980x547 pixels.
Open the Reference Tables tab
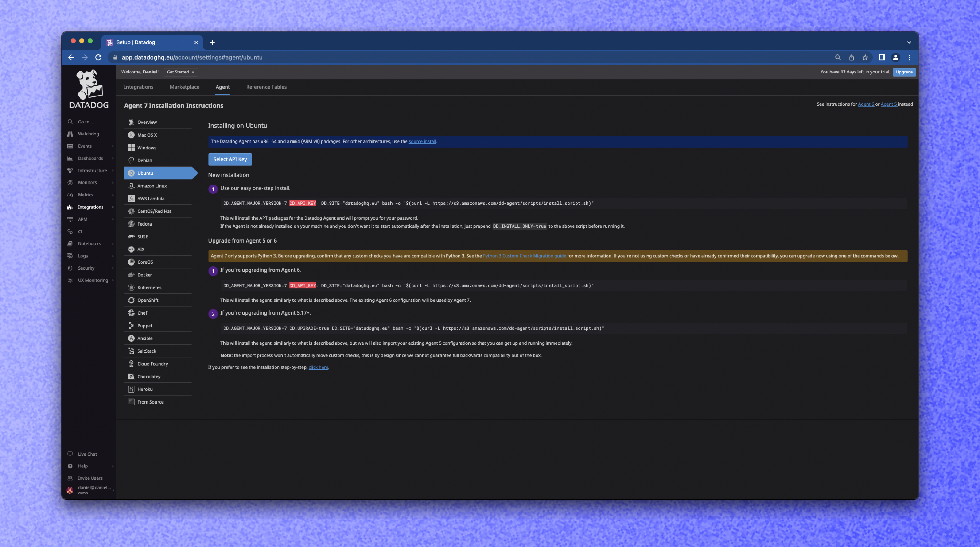[x=266, y=87]
